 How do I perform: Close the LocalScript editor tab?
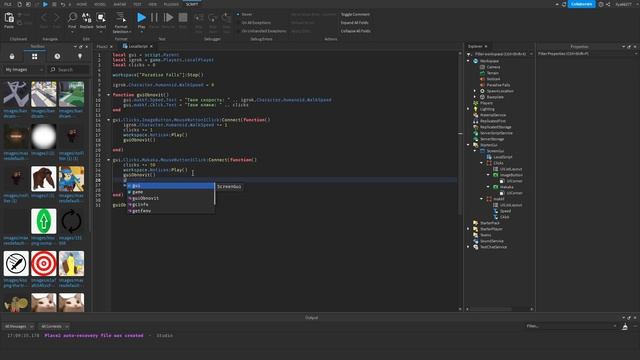point(151,47)
